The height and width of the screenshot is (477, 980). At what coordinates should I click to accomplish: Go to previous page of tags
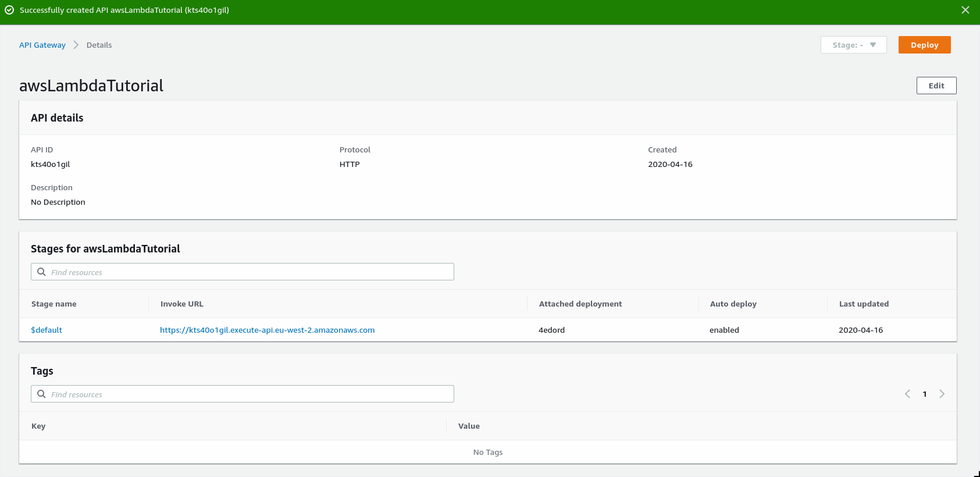click(x=907, y=394)
